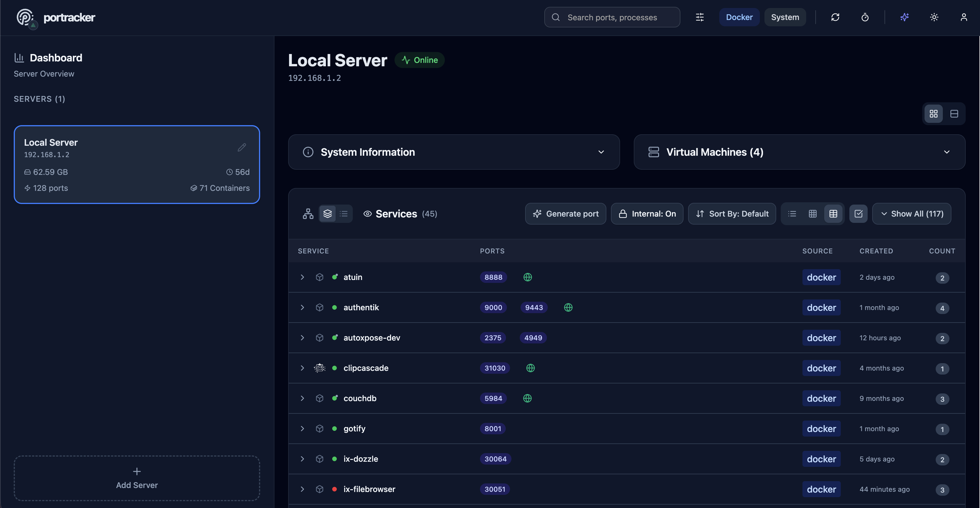Toggle Internal: On button

click(647, 214)
